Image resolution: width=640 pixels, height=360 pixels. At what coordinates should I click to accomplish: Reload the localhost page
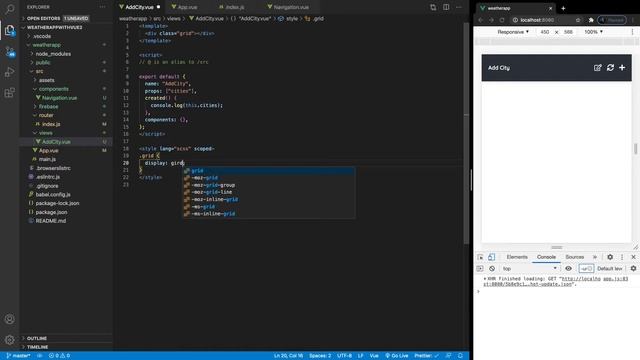(x=502, y=20)
